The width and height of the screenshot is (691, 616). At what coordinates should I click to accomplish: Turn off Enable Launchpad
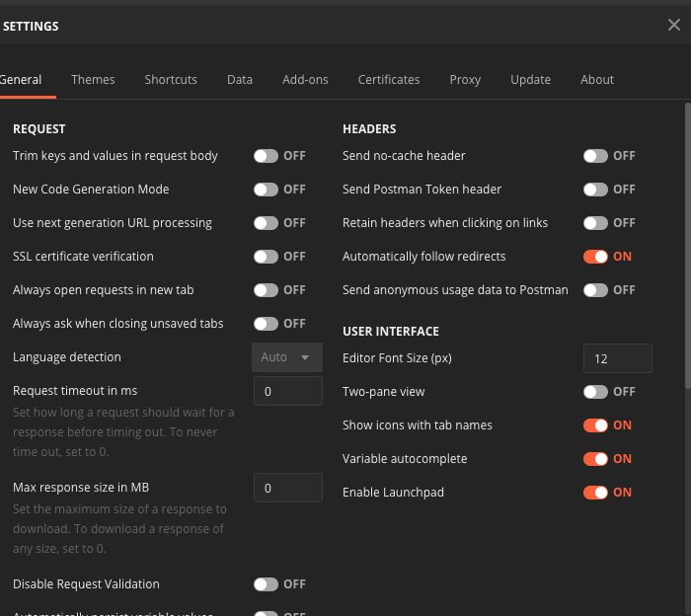pyautogui.click(x=595, y=493)
